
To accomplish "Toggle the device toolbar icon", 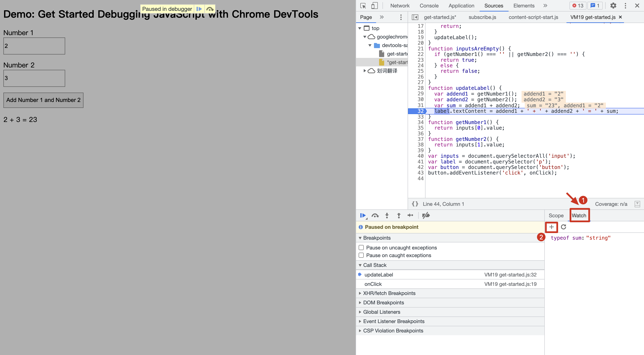I will click(x=374, y=6).
